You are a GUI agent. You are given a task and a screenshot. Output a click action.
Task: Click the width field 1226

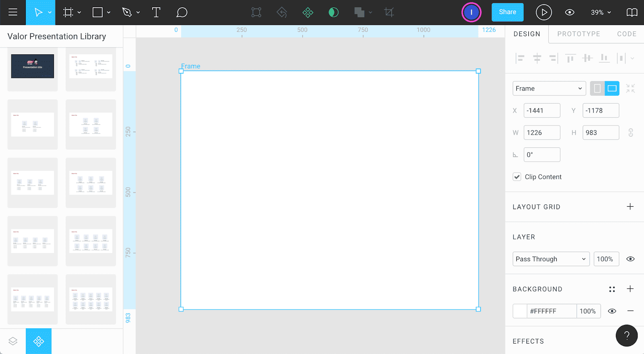(542, 132)
